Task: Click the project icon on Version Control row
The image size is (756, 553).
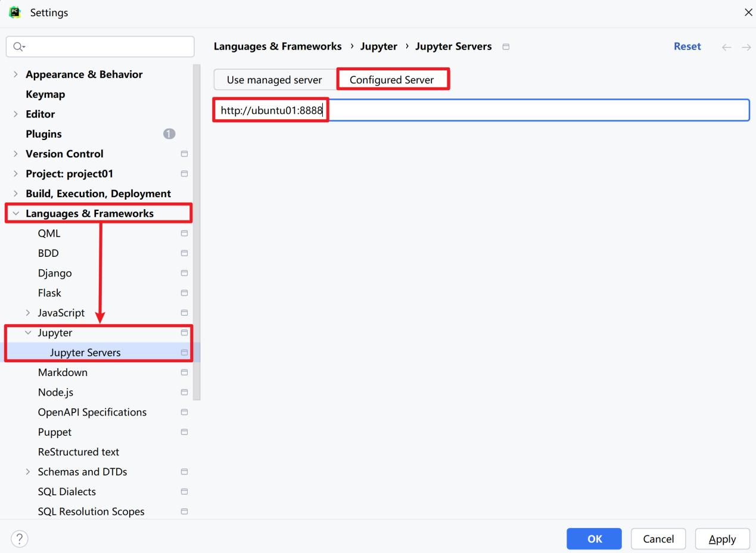Action: click(184, 154)
